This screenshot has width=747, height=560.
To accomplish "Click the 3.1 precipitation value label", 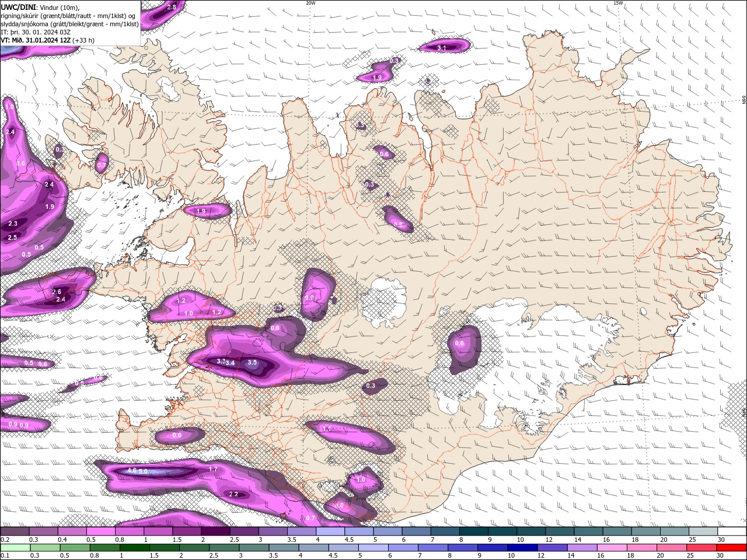I will (442, 48).
